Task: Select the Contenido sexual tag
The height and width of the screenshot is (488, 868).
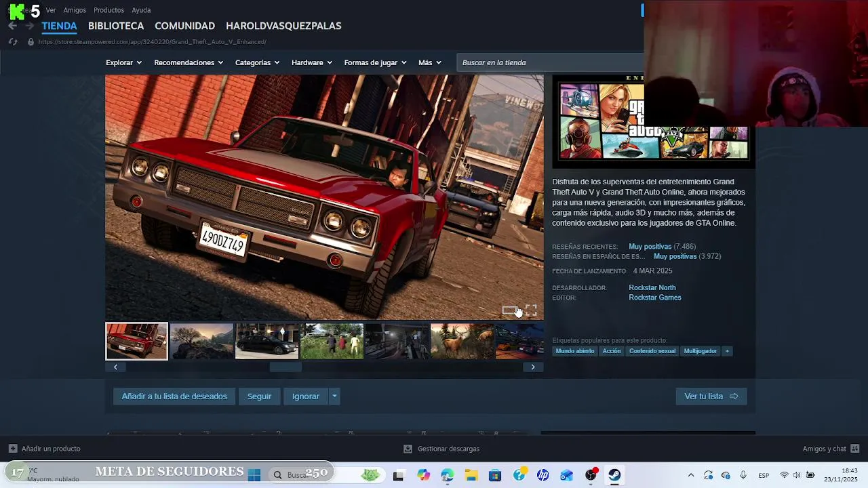Action: pyautogui.click(x=652, y=351)
